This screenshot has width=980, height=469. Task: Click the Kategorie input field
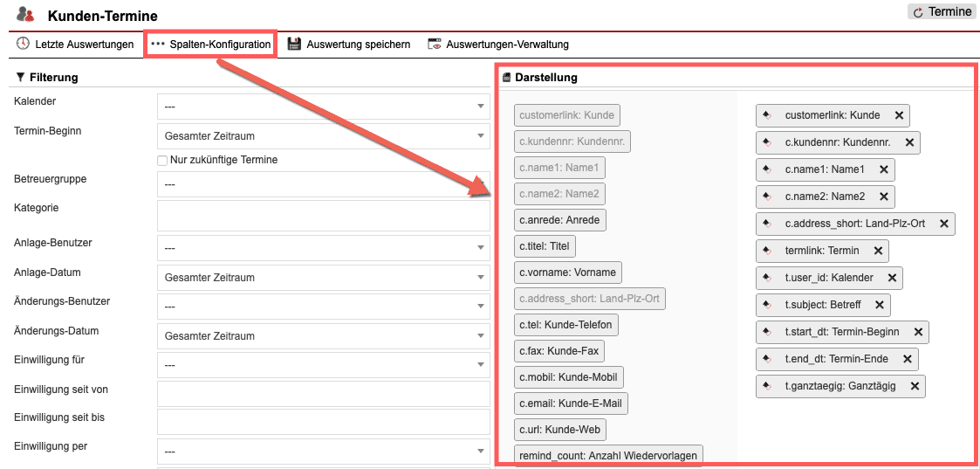323,216
